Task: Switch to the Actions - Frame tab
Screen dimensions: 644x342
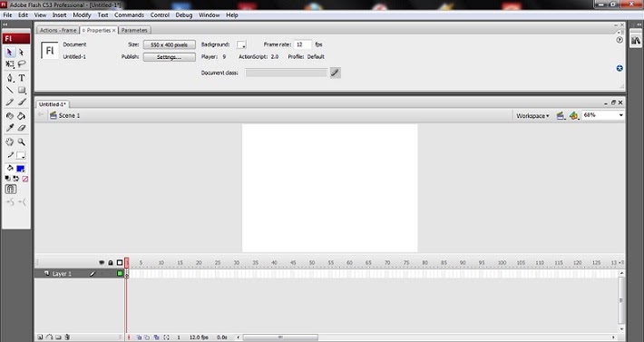Action: pos(58,30)
